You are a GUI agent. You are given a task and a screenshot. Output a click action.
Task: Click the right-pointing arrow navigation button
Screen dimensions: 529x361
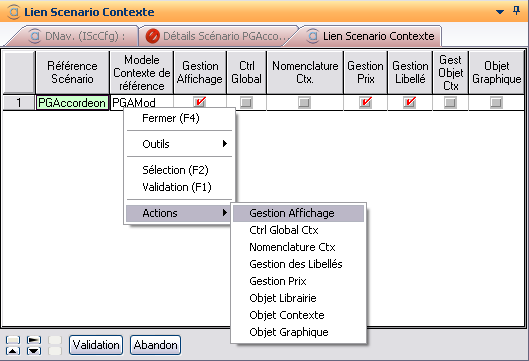[x=34, y=340]
